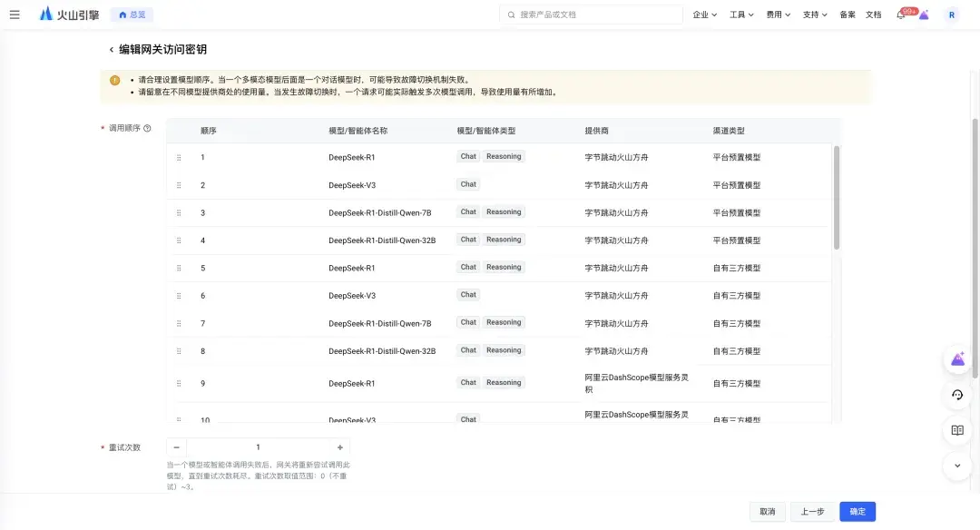Click the 确定 confirm button
980x530 pixels.
click(x=857, y=511)
